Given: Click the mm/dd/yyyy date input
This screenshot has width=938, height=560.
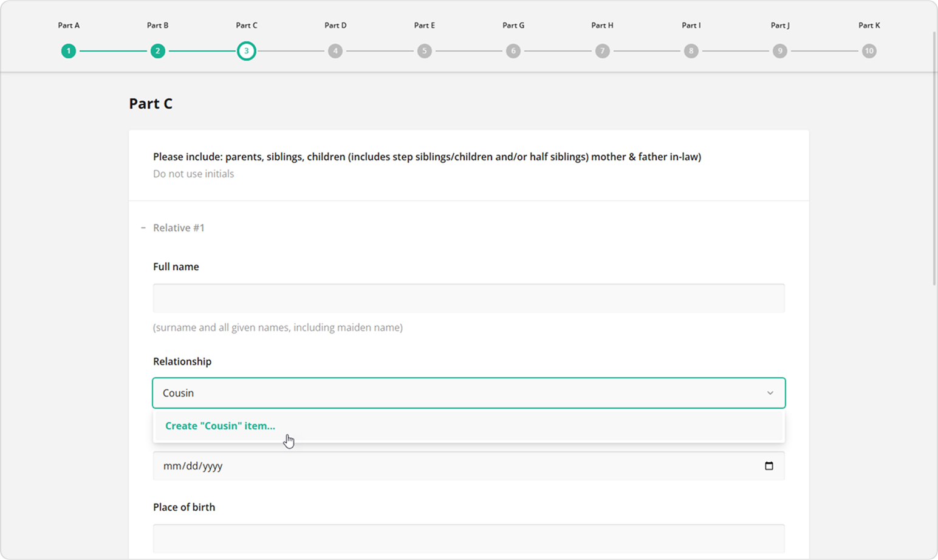Looking at the screenshot, I should pos(425,466).
